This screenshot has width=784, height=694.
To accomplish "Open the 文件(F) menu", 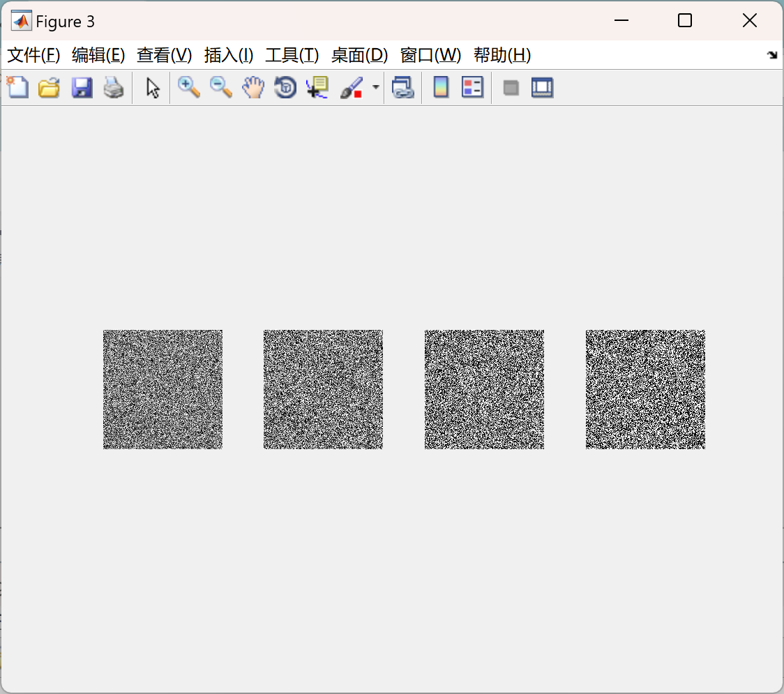I will (33, 55).
